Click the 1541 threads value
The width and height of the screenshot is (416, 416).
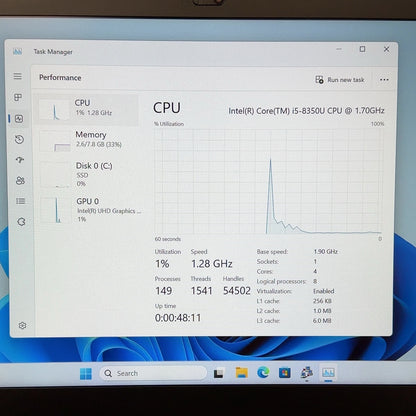201,291
